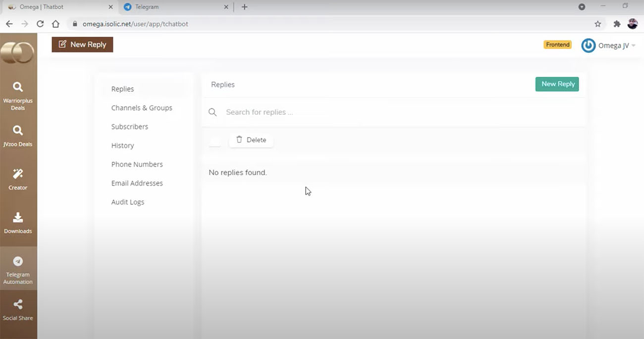Image resolution: width=644 pixels, height=339 pixels.
Task: Open the tab search dropdown arrow
Action: tap(582, 7)
